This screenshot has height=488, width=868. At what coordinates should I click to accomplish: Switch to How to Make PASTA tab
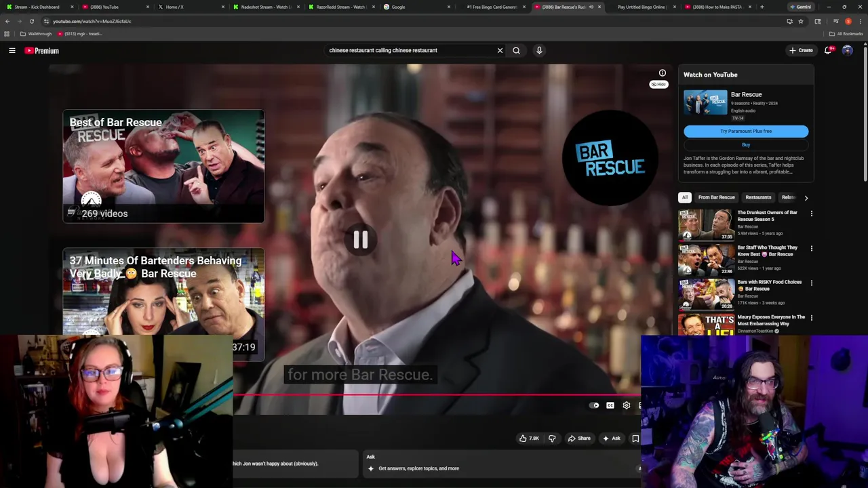[717, 7]
